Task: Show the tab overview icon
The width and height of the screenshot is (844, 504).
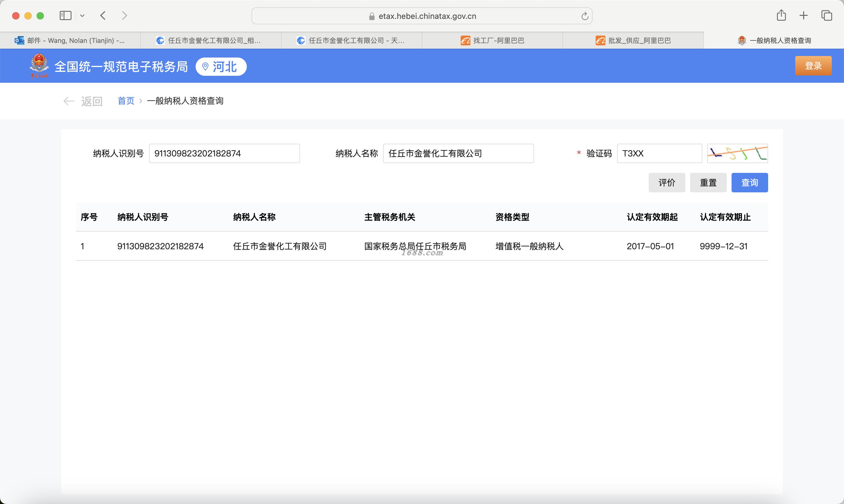Action: point(826,15)
